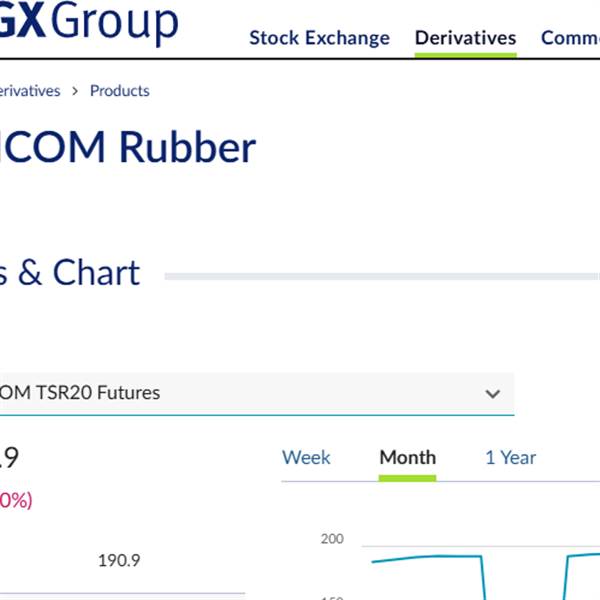Click the dropdown chevron arrow icon

coord(492,394)
